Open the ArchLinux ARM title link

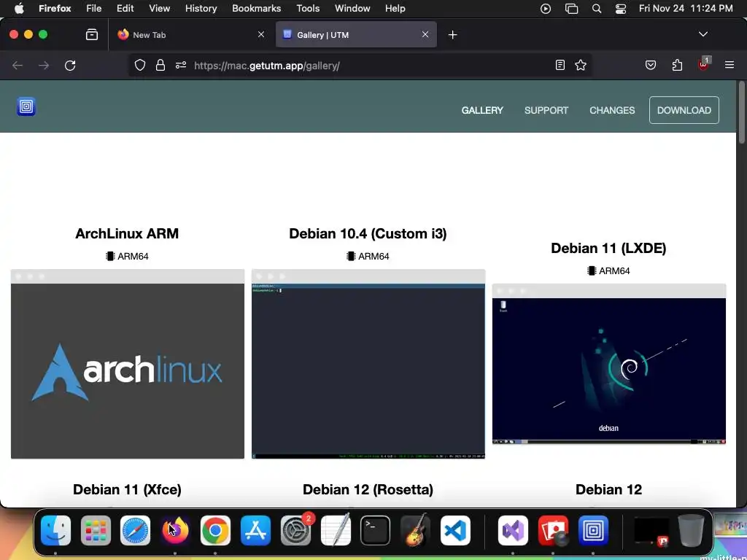(x=127, y=233)
